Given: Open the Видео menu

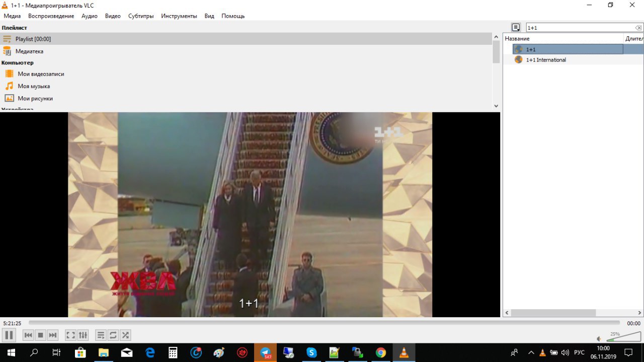Looking at the screenshot, I should 113,16.
